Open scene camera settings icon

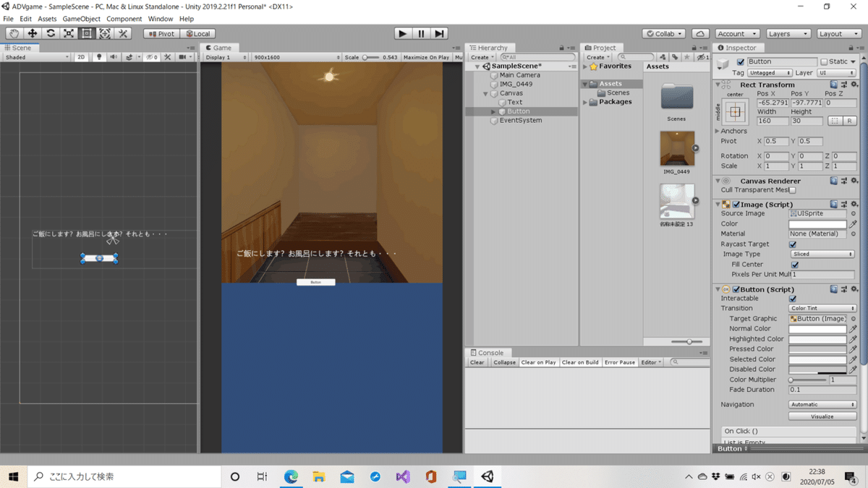click(184, 57)
